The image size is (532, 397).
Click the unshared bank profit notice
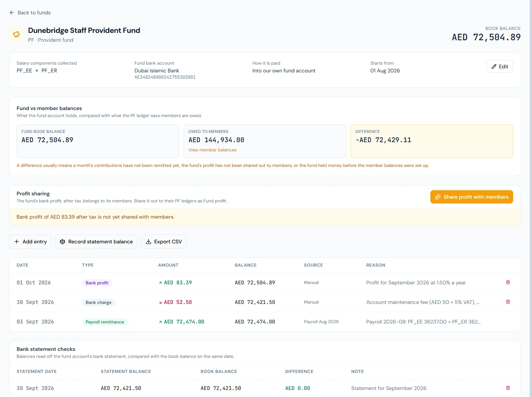tap(265, 217)
